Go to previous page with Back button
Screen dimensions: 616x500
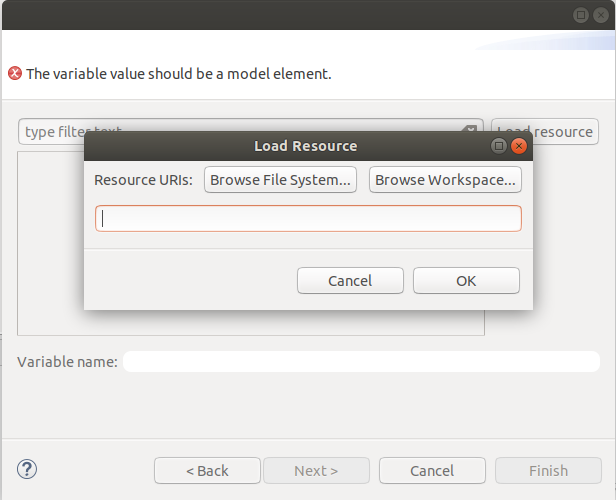click(207, 471)
